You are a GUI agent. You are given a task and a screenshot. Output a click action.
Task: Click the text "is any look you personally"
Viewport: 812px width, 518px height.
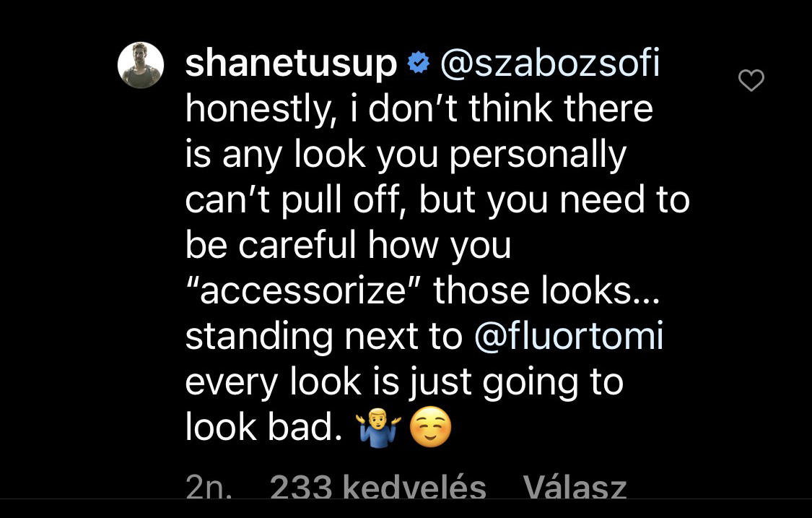405,155
